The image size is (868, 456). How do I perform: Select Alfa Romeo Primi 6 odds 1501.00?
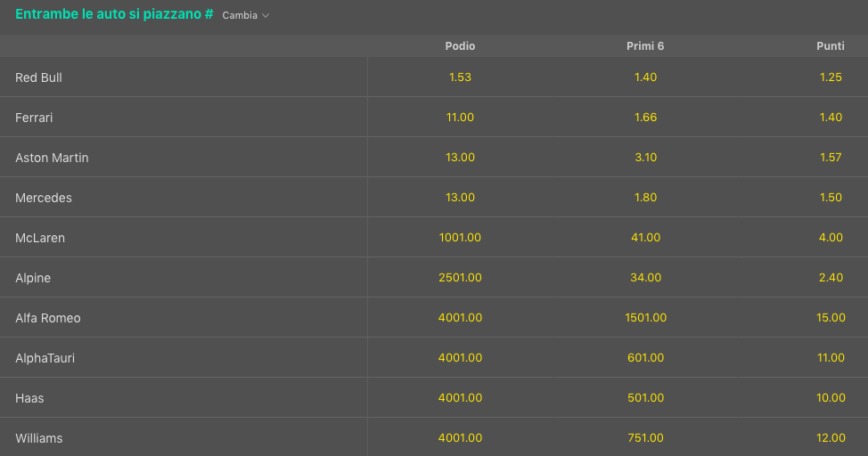pos(645,318)
